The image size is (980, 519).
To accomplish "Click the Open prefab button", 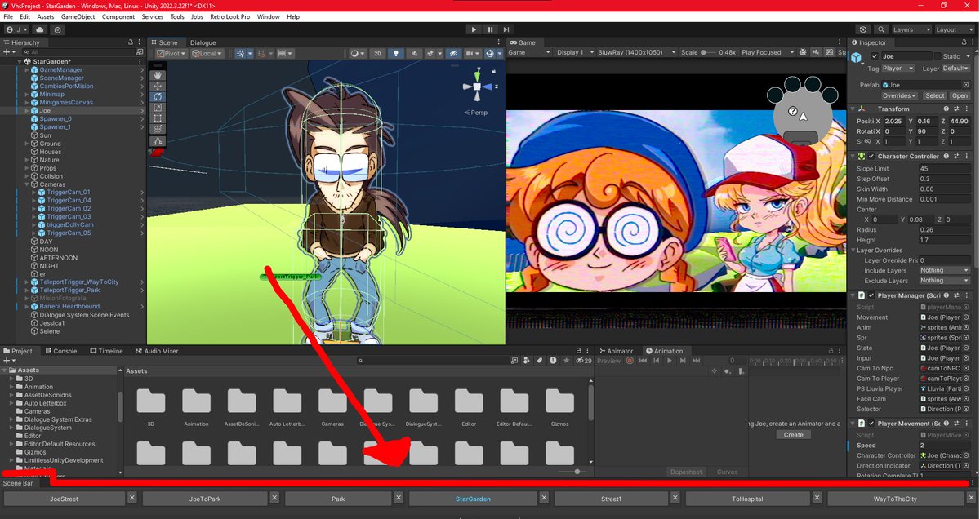I will 960,95.
